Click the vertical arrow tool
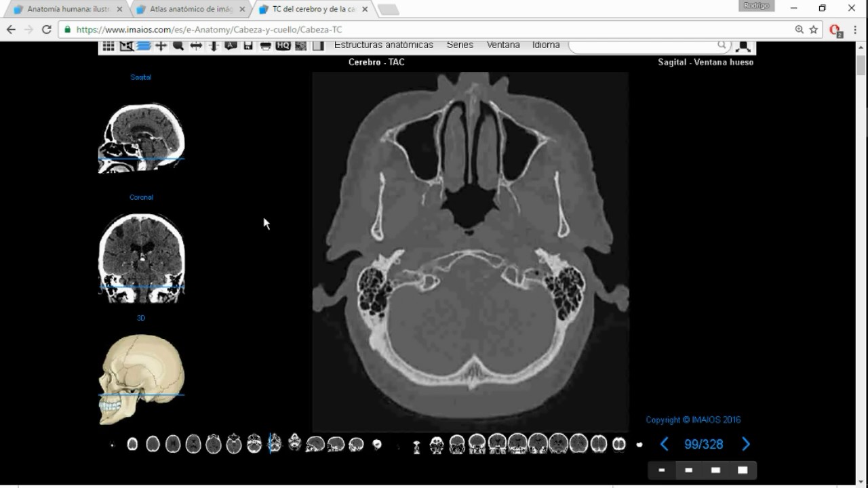Screen dimensions: 868x488 (213, 46)
